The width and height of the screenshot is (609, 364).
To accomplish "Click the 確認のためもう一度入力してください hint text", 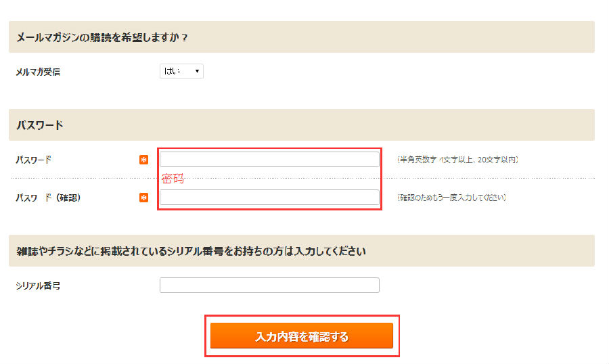I will (x=452, y=198).
